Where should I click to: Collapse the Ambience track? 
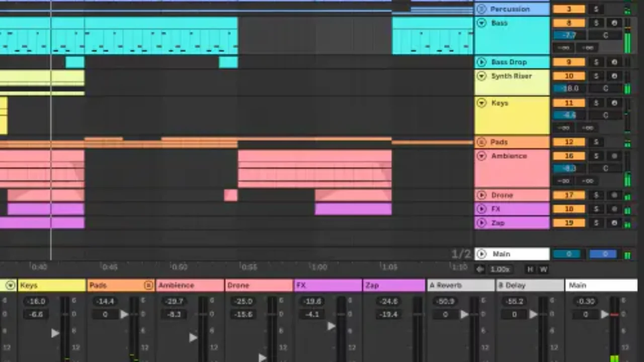pos(481,156)
